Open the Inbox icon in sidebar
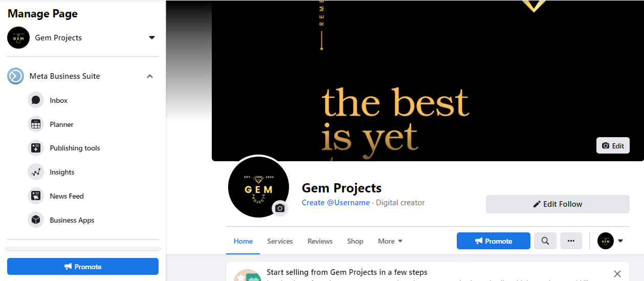The image size is (644, 281). [x=36, y=100]
